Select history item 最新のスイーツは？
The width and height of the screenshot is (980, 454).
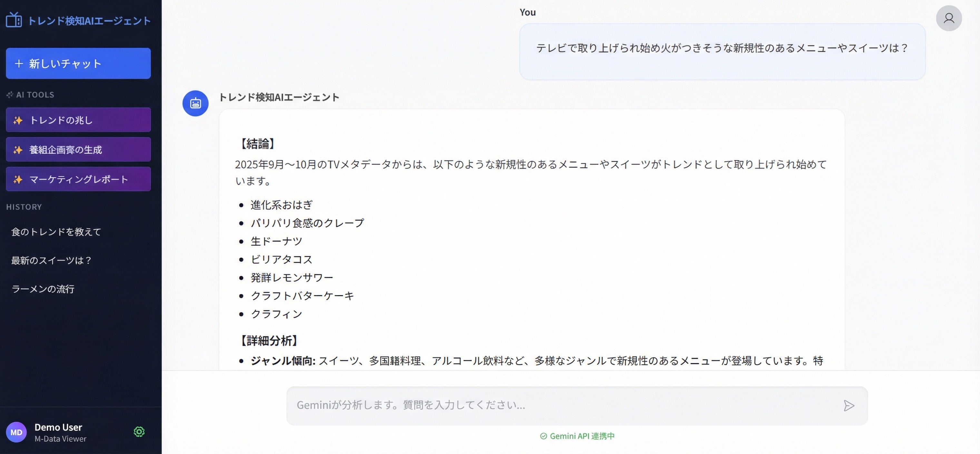click(51, 260)
